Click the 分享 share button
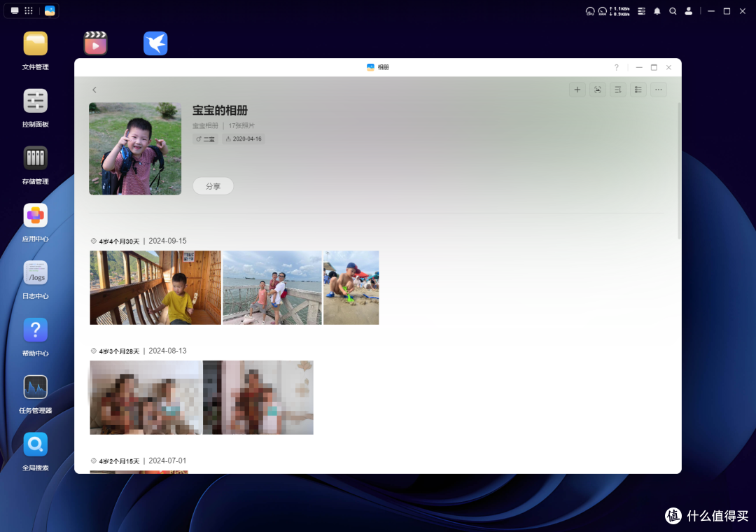The width and height of the screenshot is (756, 532). [x=213, y=186]
